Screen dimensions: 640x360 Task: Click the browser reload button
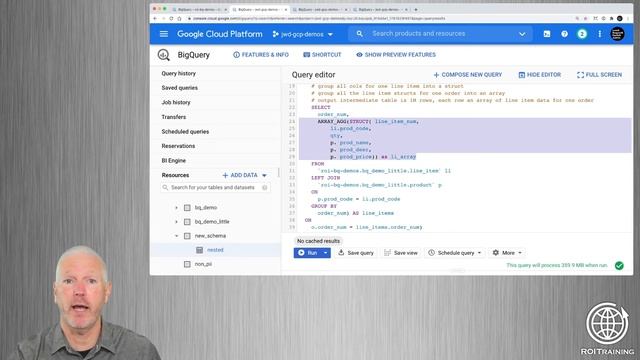pyautogui.click(x=171, y=18)
